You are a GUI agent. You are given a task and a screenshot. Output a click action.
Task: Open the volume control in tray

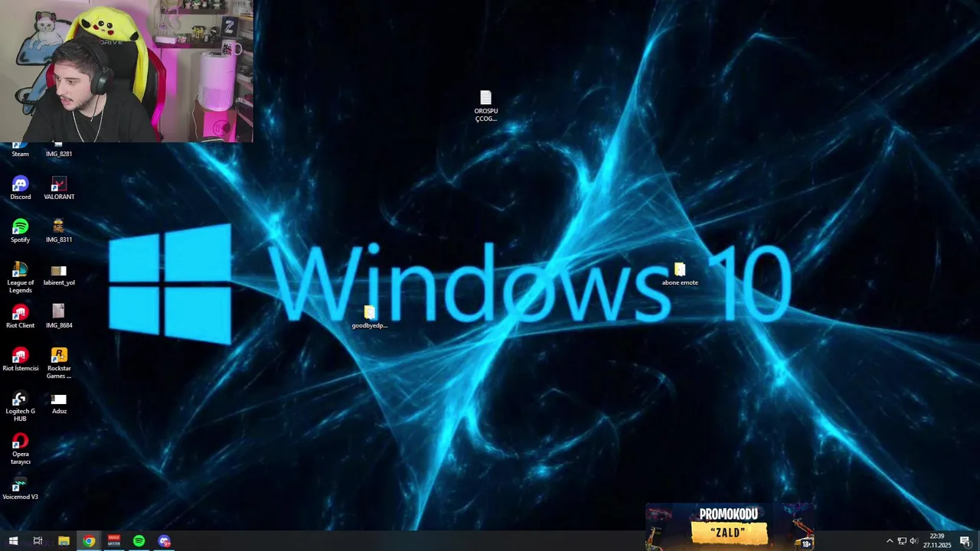[x=913, y=541]
